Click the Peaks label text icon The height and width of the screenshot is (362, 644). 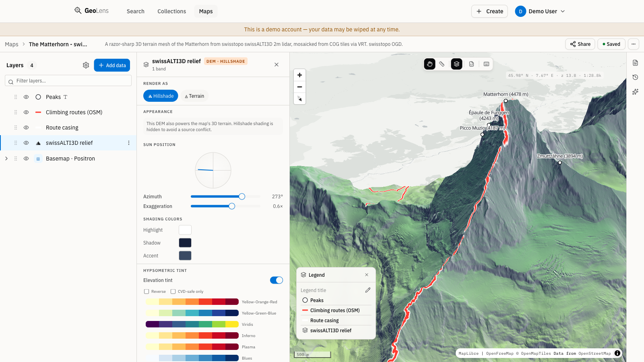(65, 97)
